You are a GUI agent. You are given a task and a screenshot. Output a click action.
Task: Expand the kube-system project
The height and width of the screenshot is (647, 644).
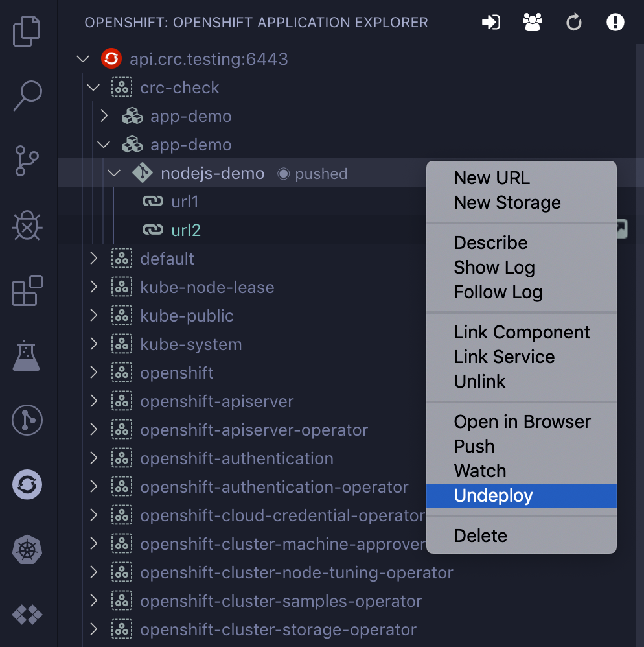pos(94,344)
